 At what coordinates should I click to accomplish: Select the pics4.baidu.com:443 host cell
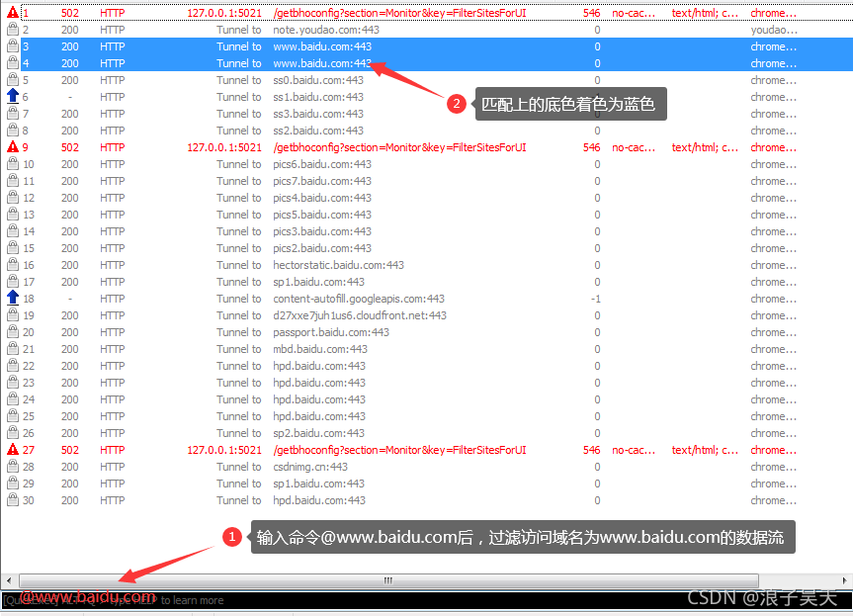tap(322, 198)
